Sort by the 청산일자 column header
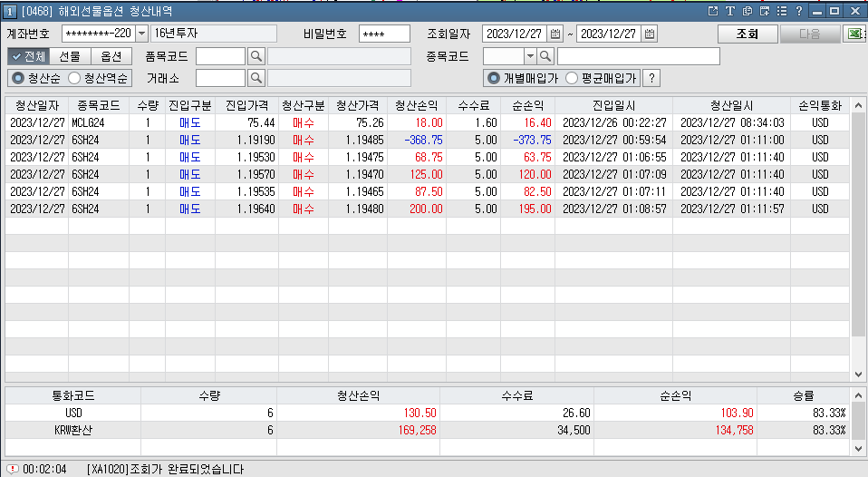 coord(36,105)
